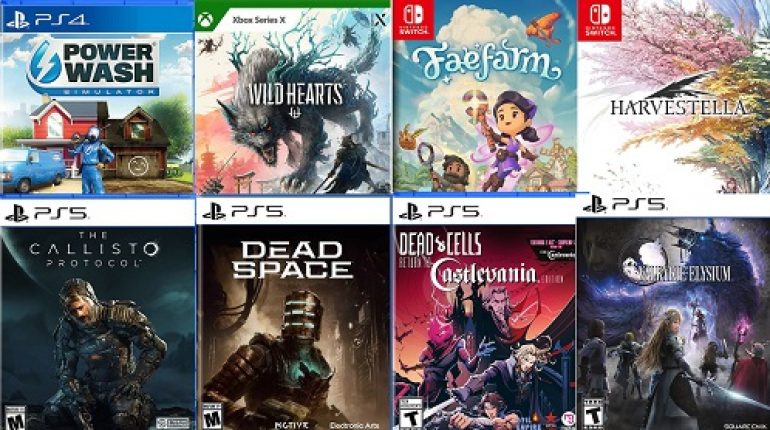
Task: Click the T rating badge on Valkyrie Elysium
Action: 593,413
